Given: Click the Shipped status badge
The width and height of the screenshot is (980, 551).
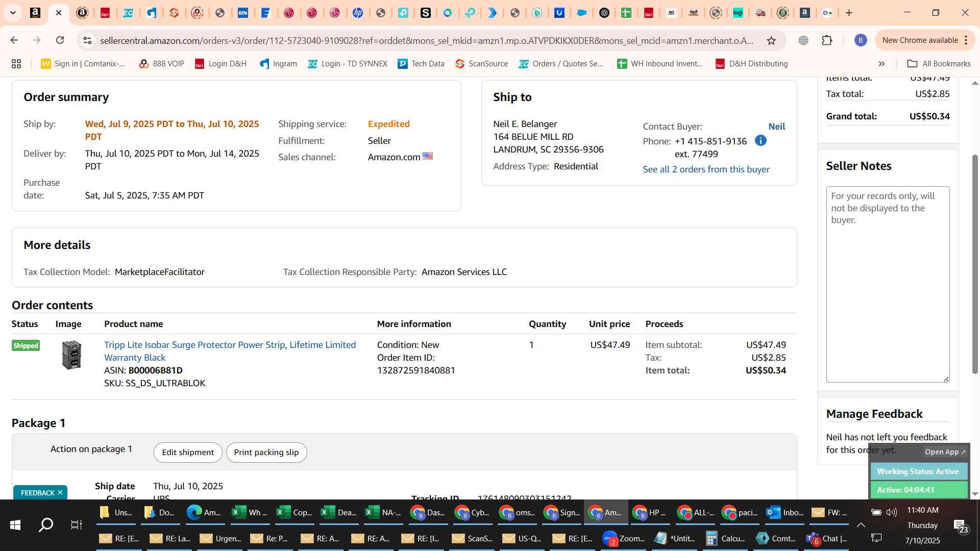Looking at the screenshot, I should 26,345.
